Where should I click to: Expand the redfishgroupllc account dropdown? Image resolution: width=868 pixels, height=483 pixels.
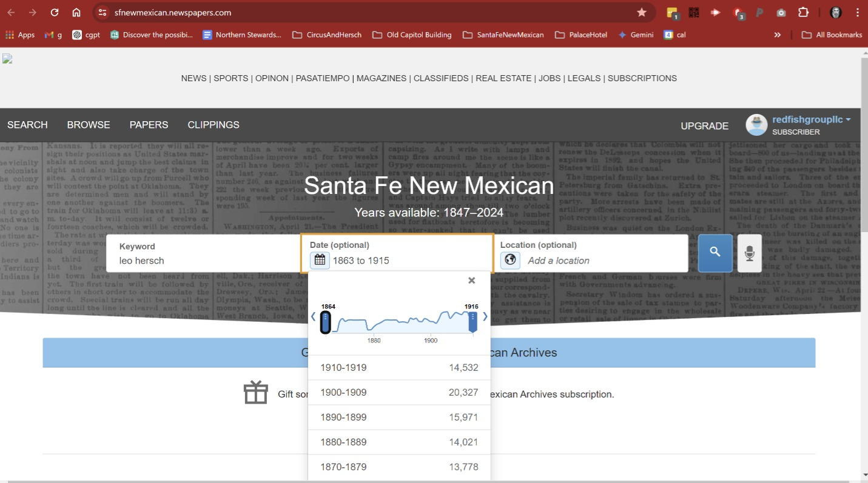812,119
